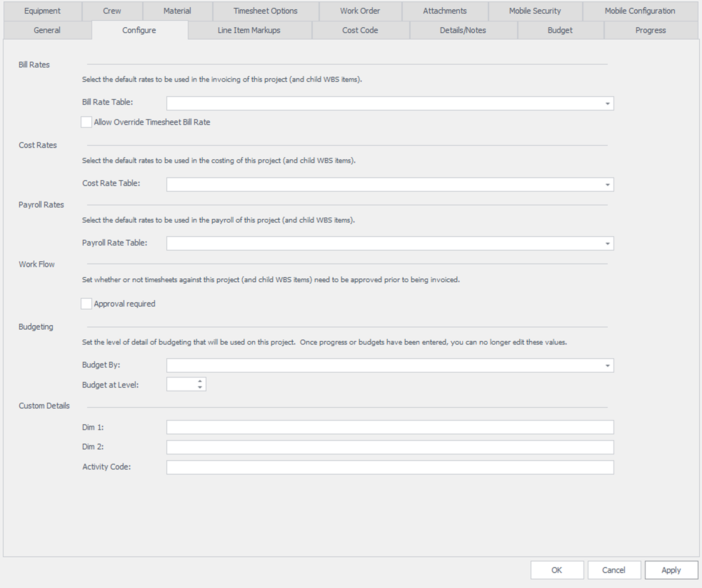Screen dimensions: 702x588
Task: Open the Payroll Rate Table dropdown
Action: coord(607,244)
